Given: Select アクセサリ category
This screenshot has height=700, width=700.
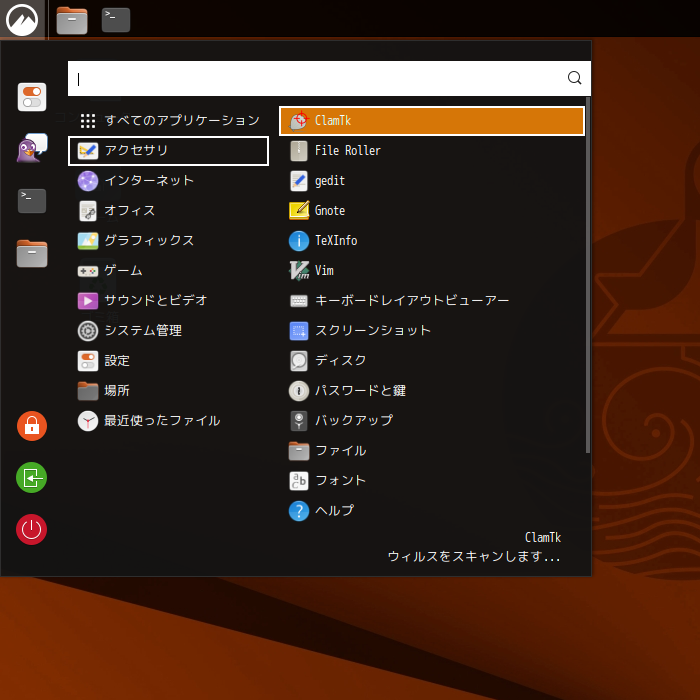Looking at the screenshot, I should pyautogui.click(x=168, y=150).
